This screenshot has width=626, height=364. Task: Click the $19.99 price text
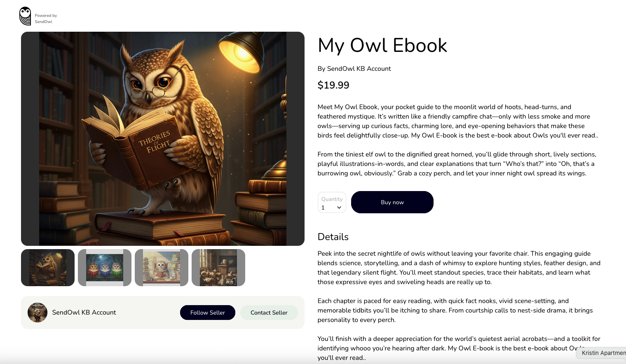point(333,85)
